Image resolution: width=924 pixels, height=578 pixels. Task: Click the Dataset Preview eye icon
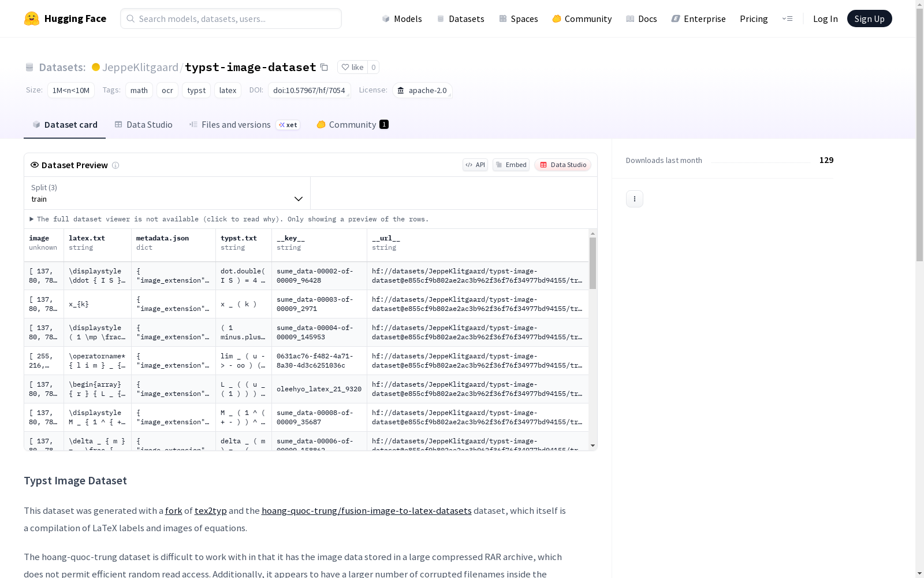point(35,165)
